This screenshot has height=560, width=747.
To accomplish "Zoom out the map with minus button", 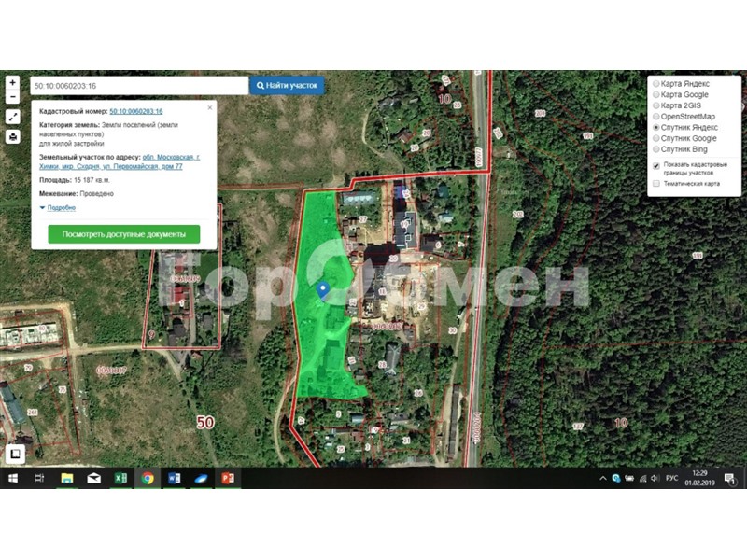I will click(12, 97).
